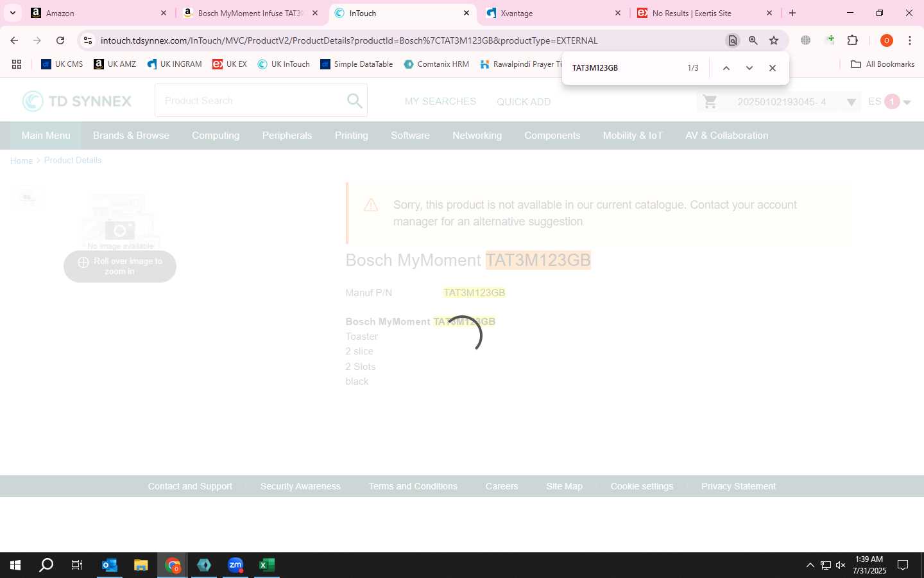Open Careers footer link
The height and width of the screenshot is (578, 924).
coord(502,486)
